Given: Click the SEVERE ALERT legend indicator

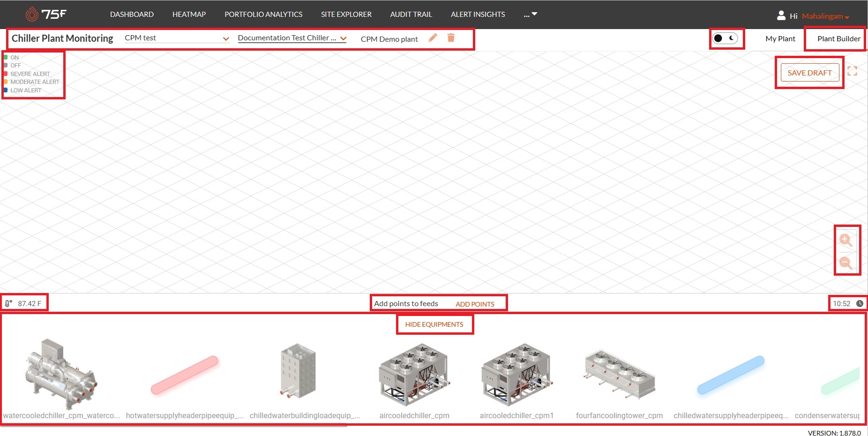Looking at the screenshot, I should pyautogui.click(x=5, y=73).
